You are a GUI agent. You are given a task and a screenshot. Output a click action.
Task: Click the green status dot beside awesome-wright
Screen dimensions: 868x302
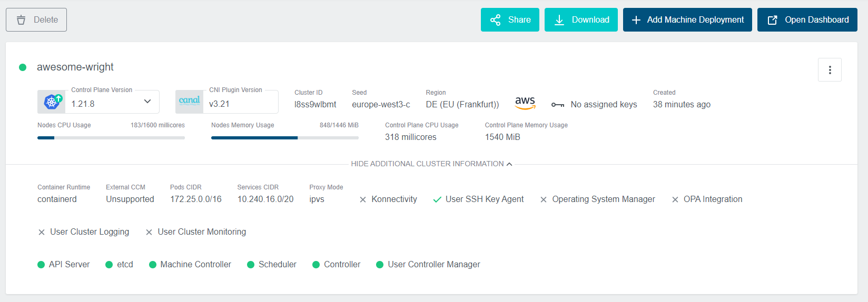click(x=23, y=67)
